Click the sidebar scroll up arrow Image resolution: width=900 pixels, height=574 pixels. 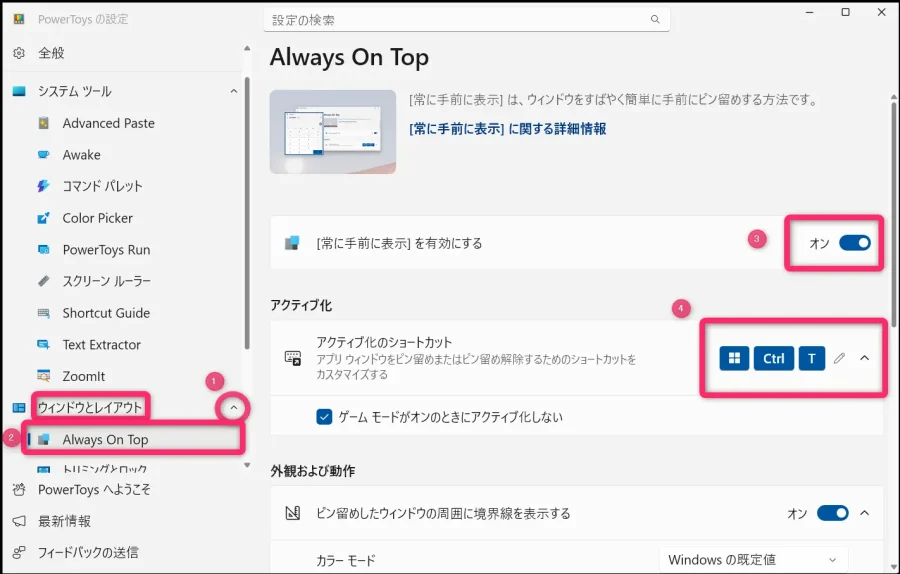point(247,49)
